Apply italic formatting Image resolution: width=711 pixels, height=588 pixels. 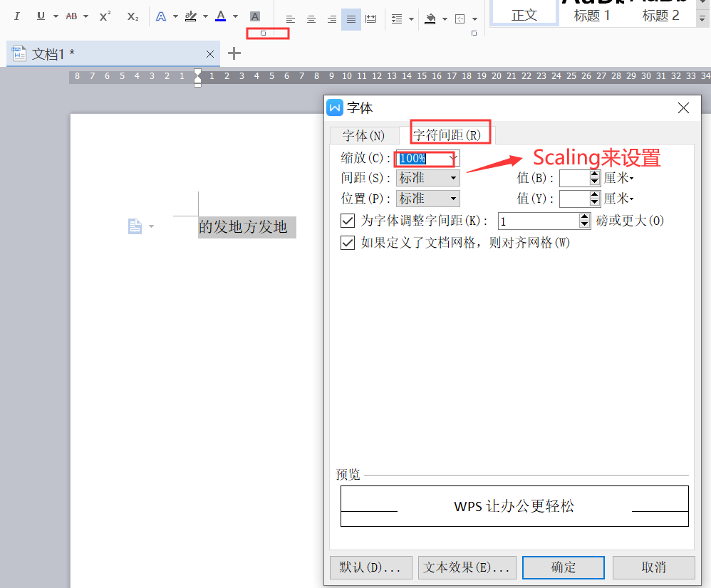coord(17,16)
